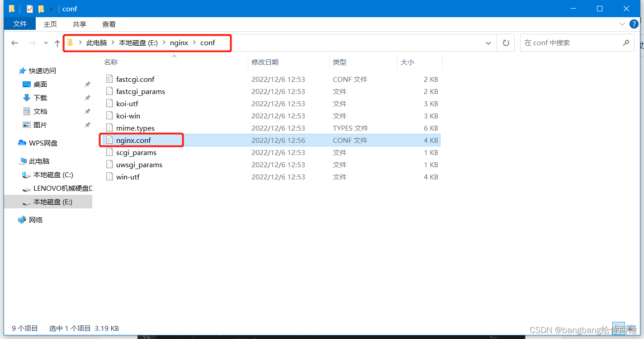Switch to the 查看 ribbon tab
644x339 pixels.
pyautogui.click(x=109, y=24)
